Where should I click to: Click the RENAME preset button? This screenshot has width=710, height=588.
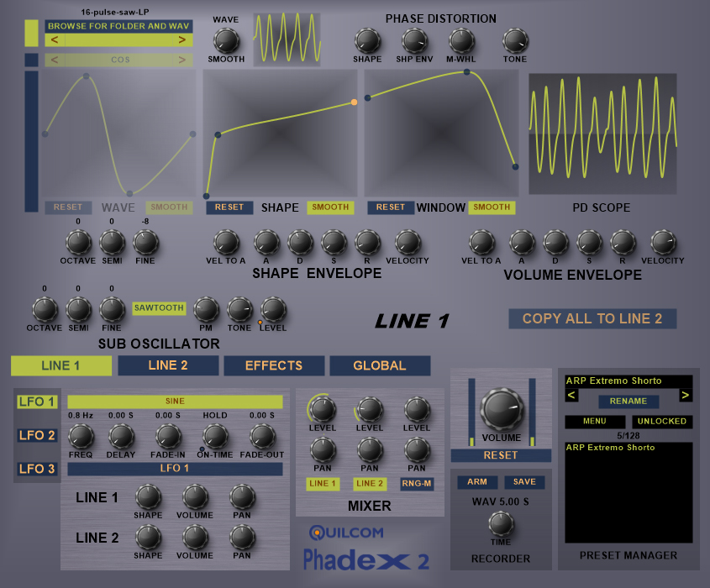628,402
